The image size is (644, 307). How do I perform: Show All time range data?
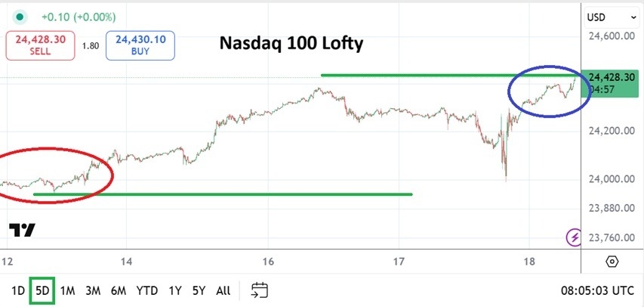point(223,290)
